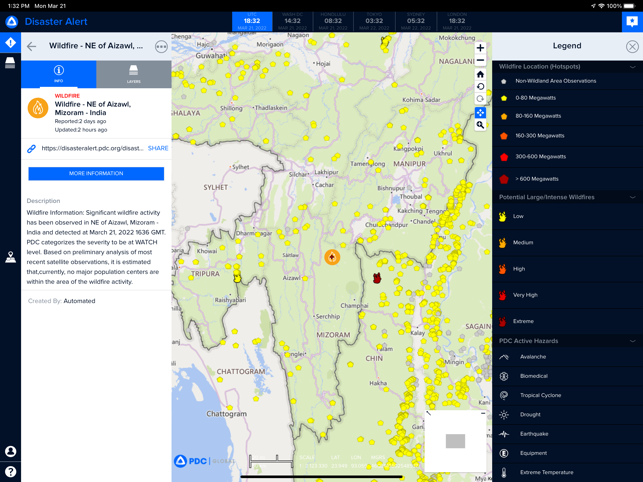Open the help question mark icon

(10, 471)
